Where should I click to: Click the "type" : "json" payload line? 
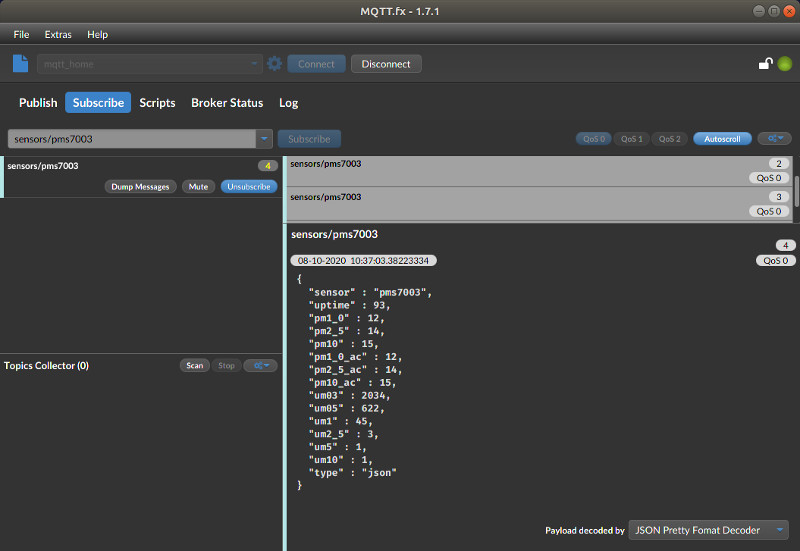pyautogui.click(x=353, y=472)
